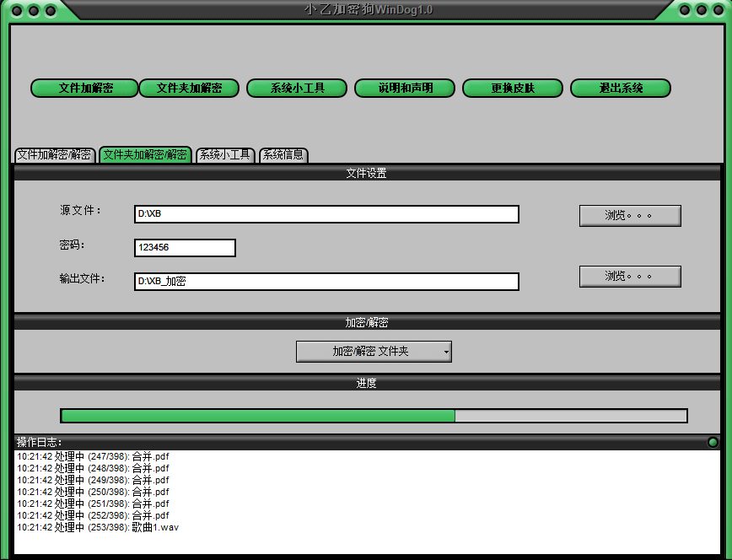Click the 密码: label
732x560 pixels.
tap(72, 245)
